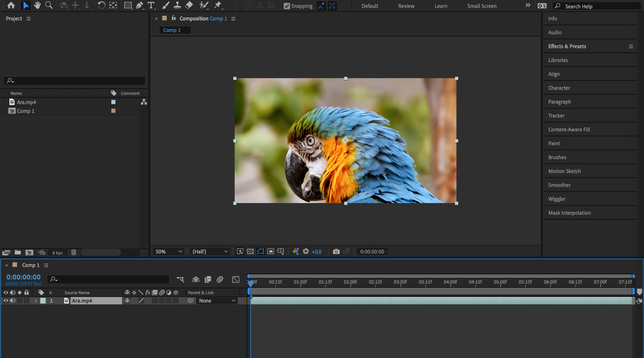Screen dimensions: 644x358
Task: Open the (Half) resolution dropdown
Action: point(210,252)
